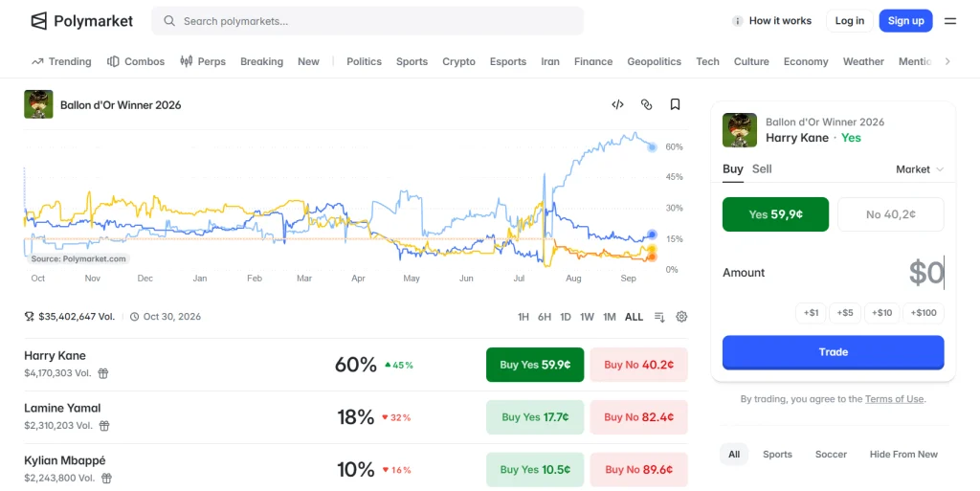Click the How it works info icon
The image size is (980, 491).
[x=738, y=21]
